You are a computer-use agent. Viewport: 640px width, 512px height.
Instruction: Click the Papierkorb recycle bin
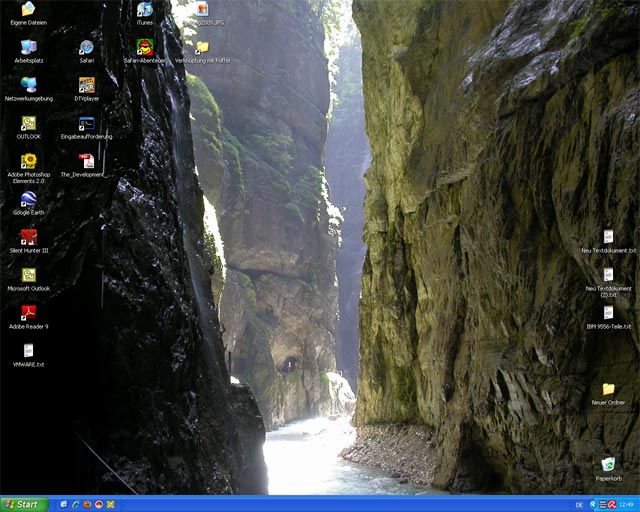click(608, 465)
